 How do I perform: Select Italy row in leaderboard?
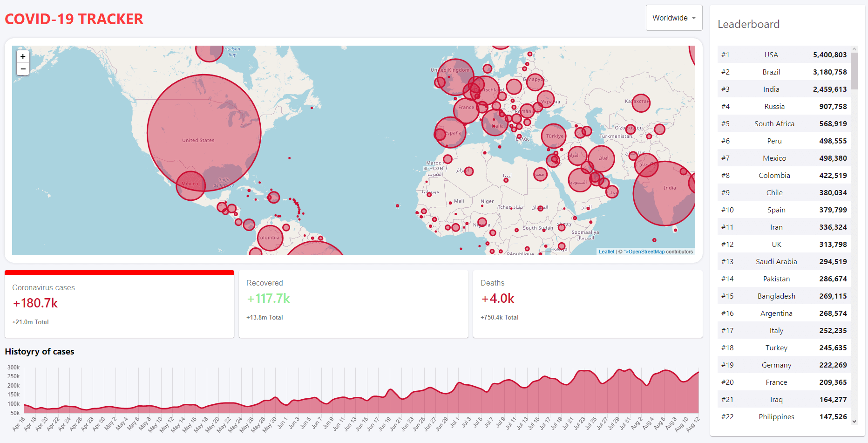(784, 330)
